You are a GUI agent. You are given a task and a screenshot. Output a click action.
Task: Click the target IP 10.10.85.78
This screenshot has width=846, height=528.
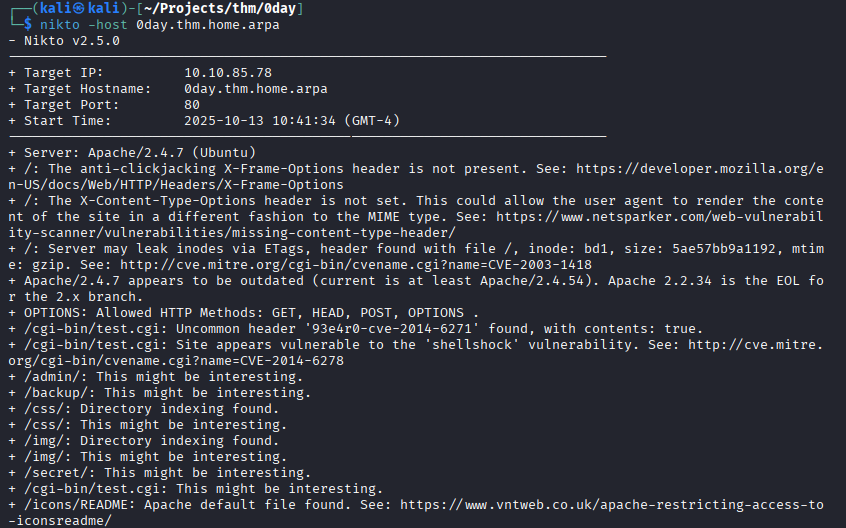(x=228, y=73)
